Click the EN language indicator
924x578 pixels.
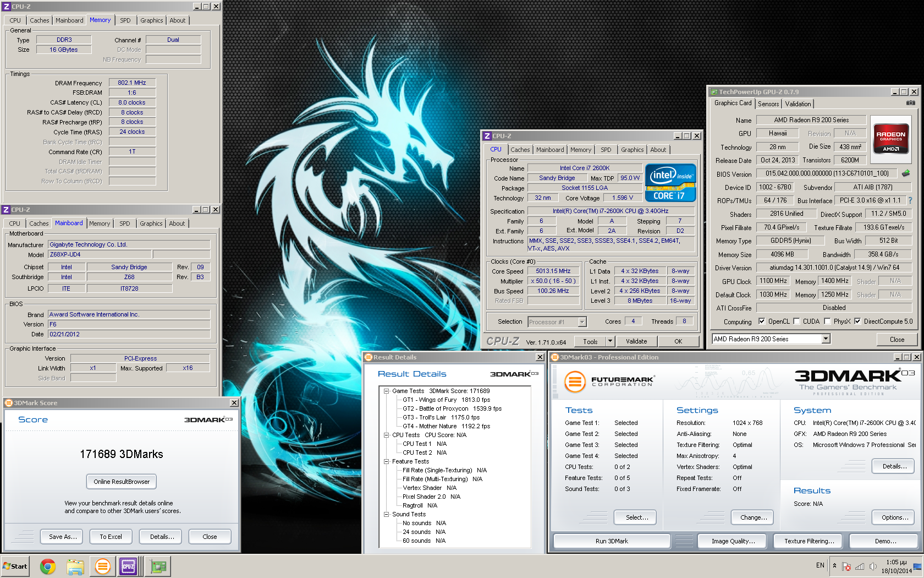coord(820,566)
